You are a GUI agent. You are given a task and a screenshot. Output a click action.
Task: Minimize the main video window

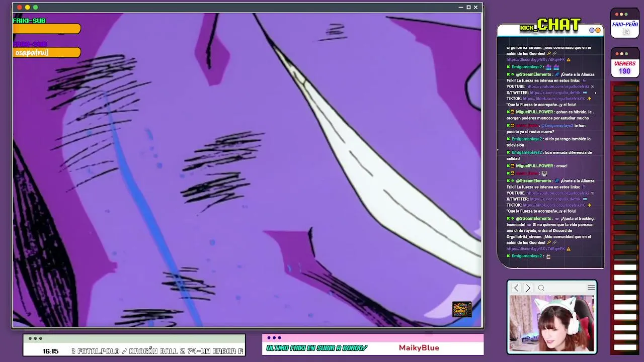[461, 8]
